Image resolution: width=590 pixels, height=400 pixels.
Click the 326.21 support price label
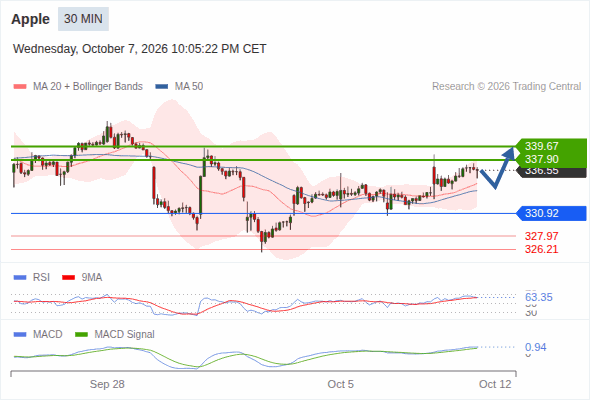pos(542,249)
